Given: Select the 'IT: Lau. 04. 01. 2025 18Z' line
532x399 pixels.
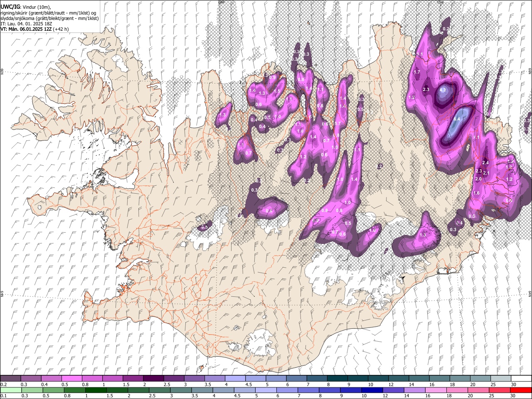Looking at the screenshot, I should 26,24.
